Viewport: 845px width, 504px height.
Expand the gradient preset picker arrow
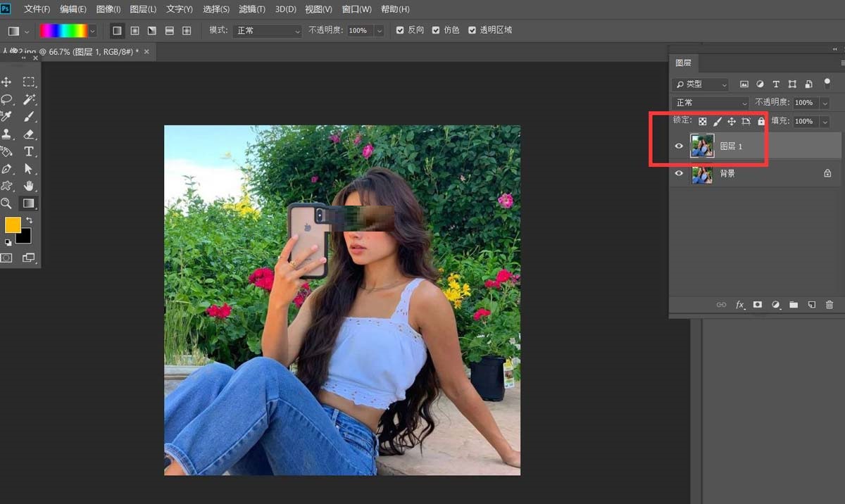coord(93,31)
